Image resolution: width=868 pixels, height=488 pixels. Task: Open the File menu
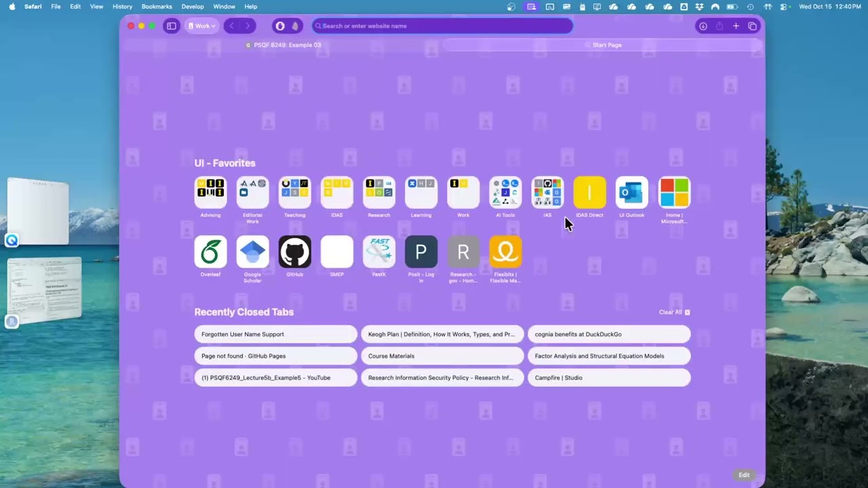pos(56,7)
